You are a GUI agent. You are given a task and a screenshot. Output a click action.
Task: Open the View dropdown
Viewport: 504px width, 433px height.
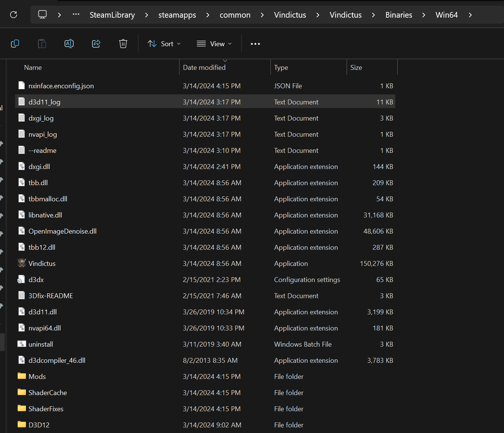(x=214, y=44)
